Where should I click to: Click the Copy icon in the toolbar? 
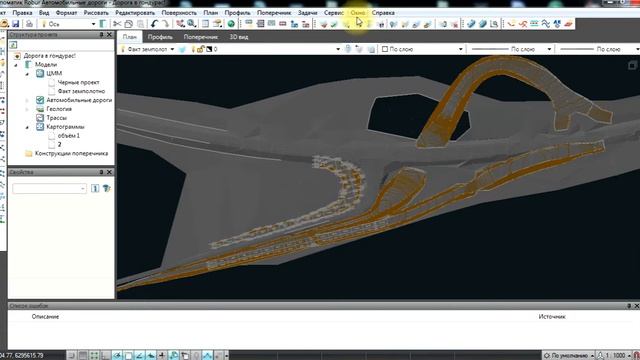tap(129, 24)
